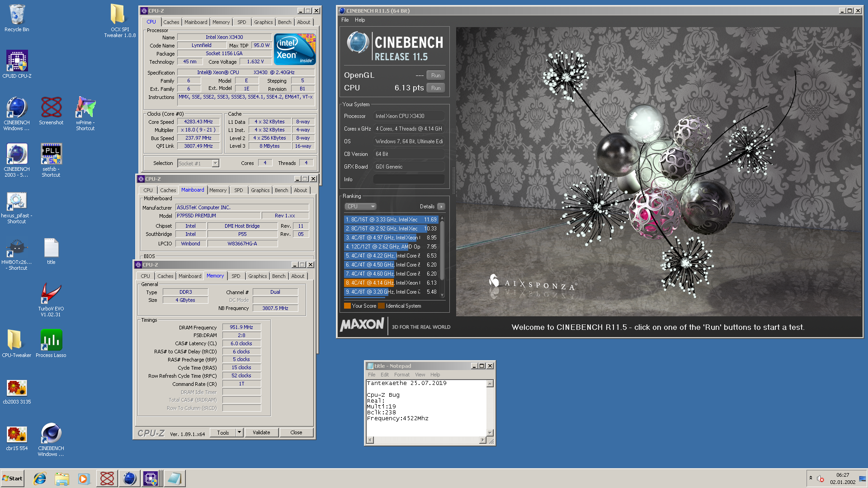Switch to Notepad in the taskbar

(x=174, y=479)
